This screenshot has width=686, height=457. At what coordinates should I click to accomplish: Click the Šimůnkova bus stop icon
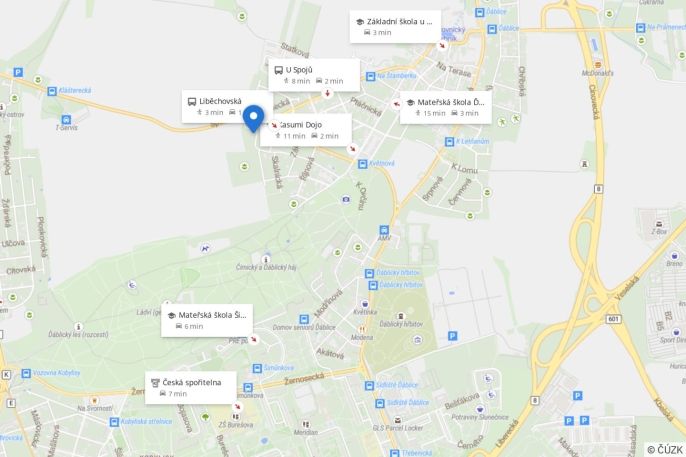257,368
